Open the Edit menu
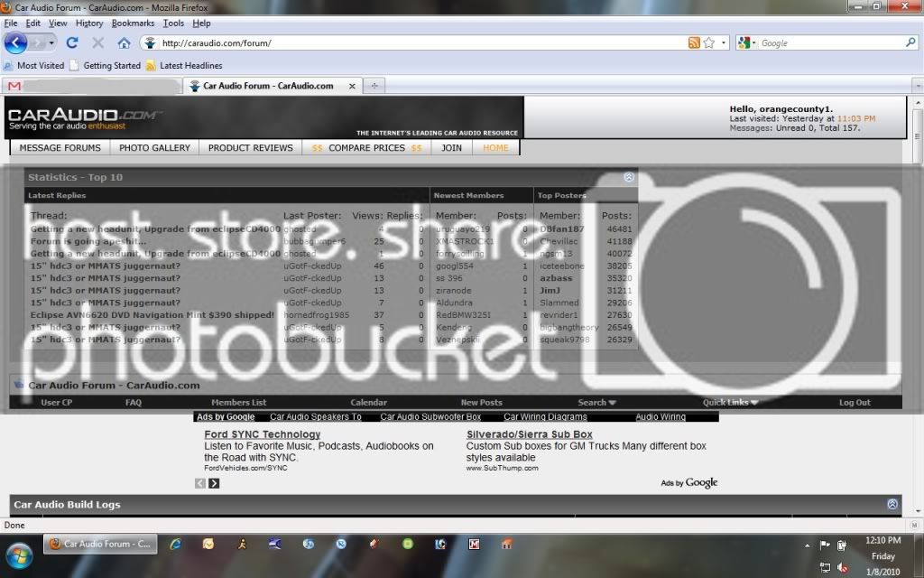This screenshot has width=924, height=578. tap(33, 23)
